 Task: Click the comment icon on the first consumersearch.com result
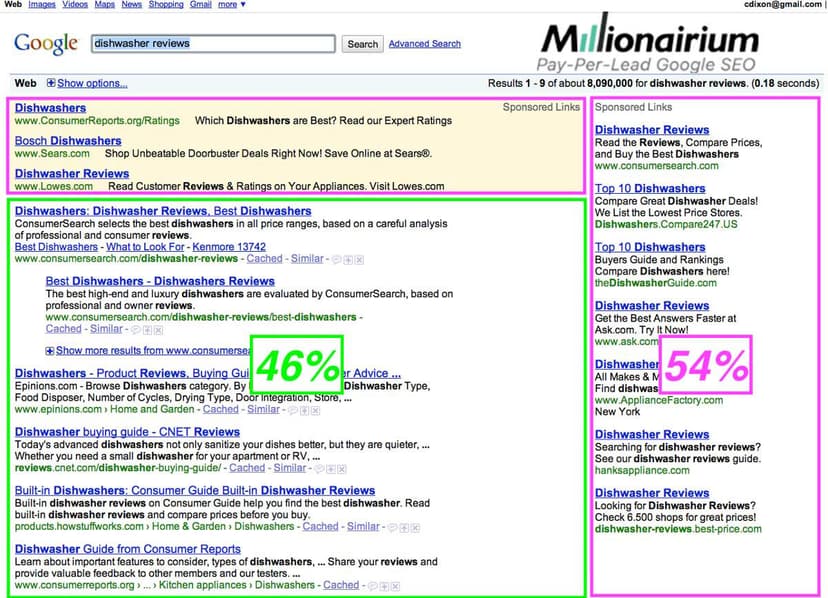pos(337,259)
